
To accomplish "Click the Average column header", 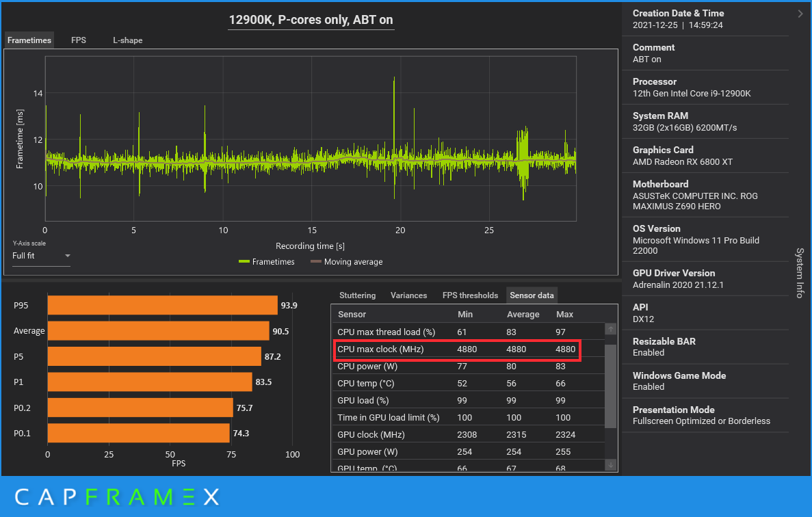I will point(523,314).
